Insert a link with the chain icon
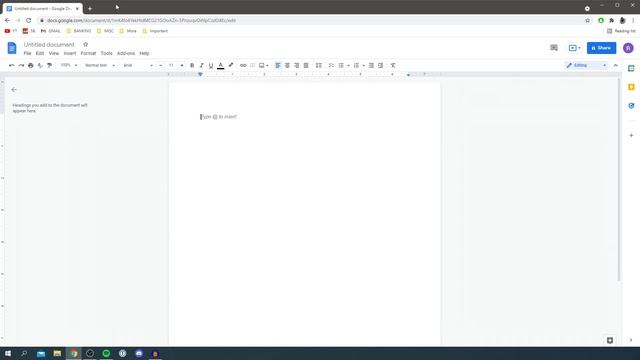 point(243,65)
